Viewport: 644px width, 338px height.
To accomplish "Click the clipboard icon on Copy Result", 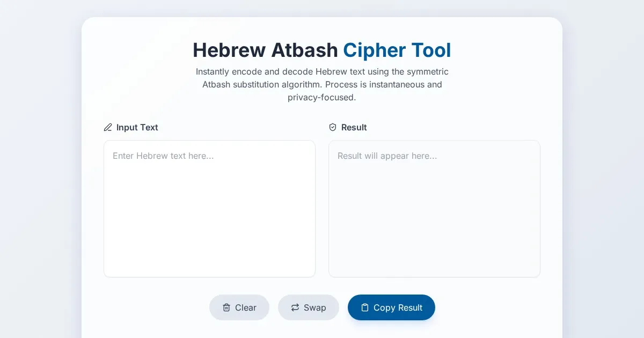I will pos(365,307).
